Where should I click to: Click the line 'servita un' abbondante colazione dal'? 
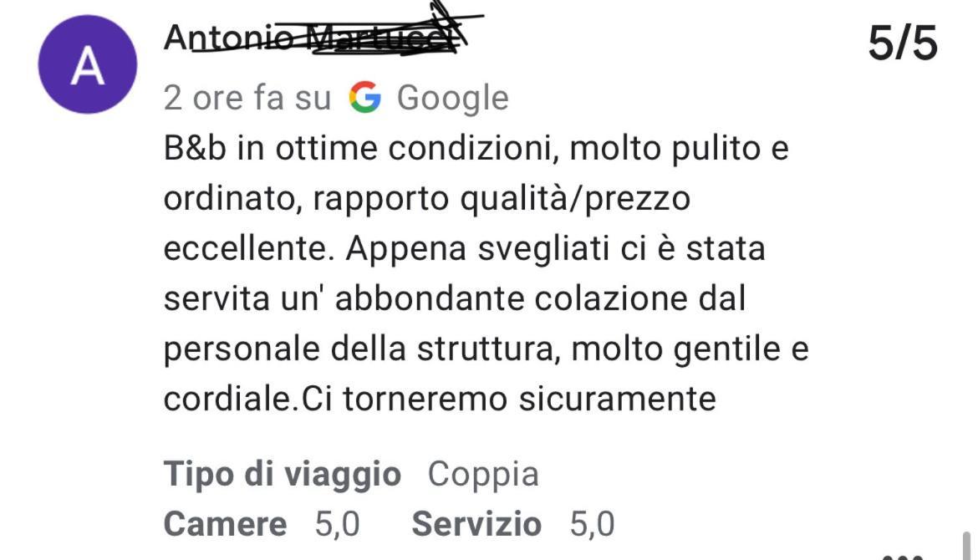[x=455, y=298]
